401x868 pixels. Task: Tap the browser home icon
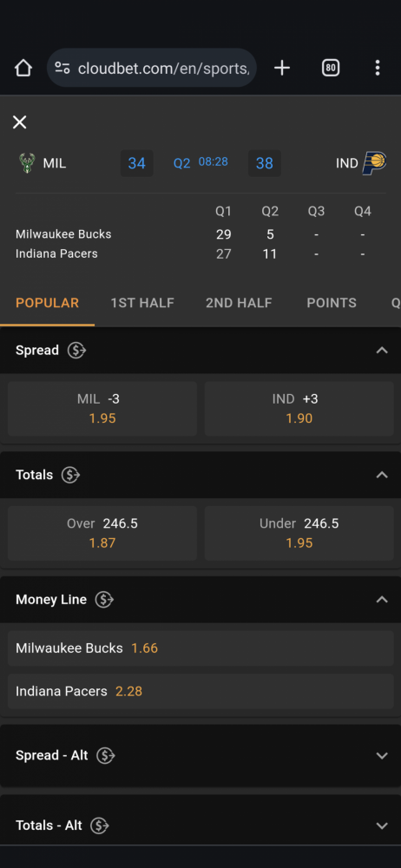click(23, 68)
